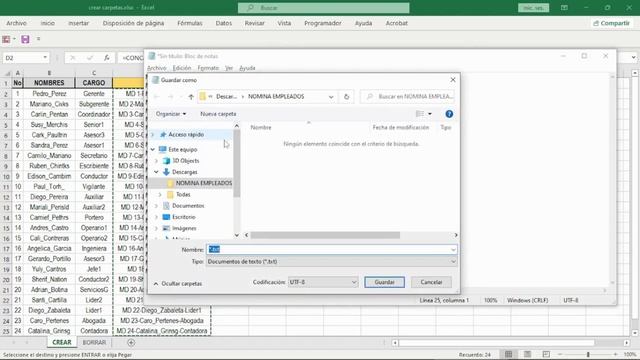Click the folder tree vertical scrollbar
Screen dimensions: 640x360
click(x=236, y=163)
